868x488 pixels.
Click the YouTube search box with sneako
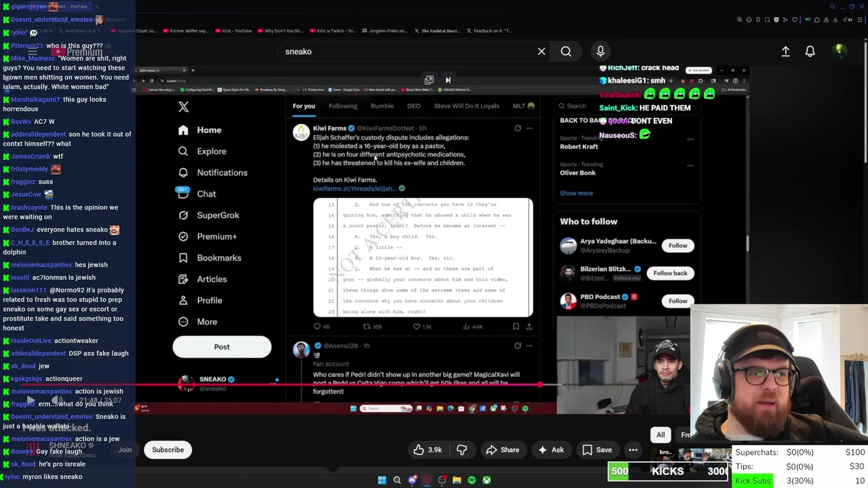[x=407, y=52]
